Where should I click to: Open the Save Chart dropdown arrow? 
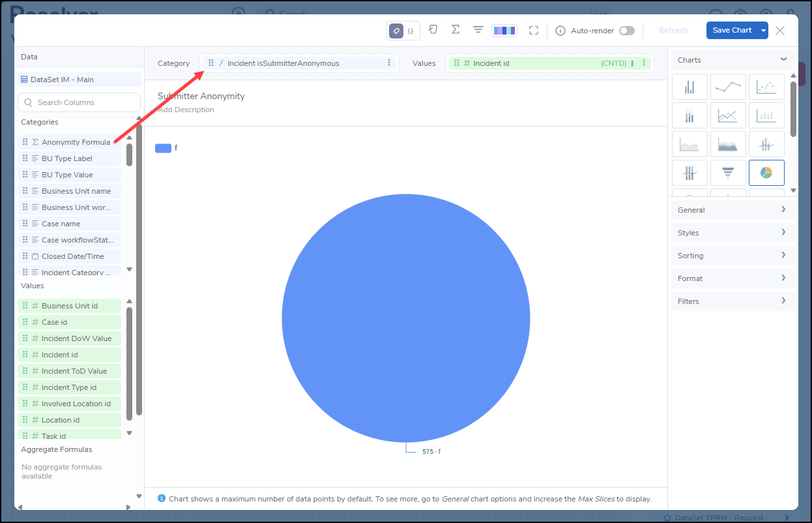[763, 31]
